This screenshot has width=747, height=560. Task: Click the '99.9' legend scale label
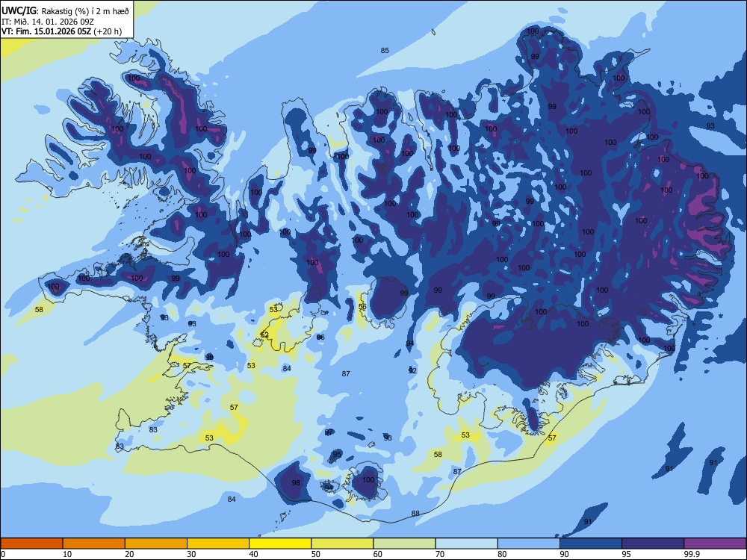coord(692,554)
